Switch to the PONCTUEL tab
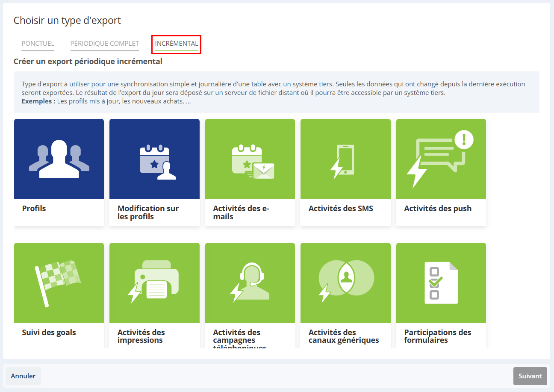This screenshot has width=554, height=392. pos(38,44)
